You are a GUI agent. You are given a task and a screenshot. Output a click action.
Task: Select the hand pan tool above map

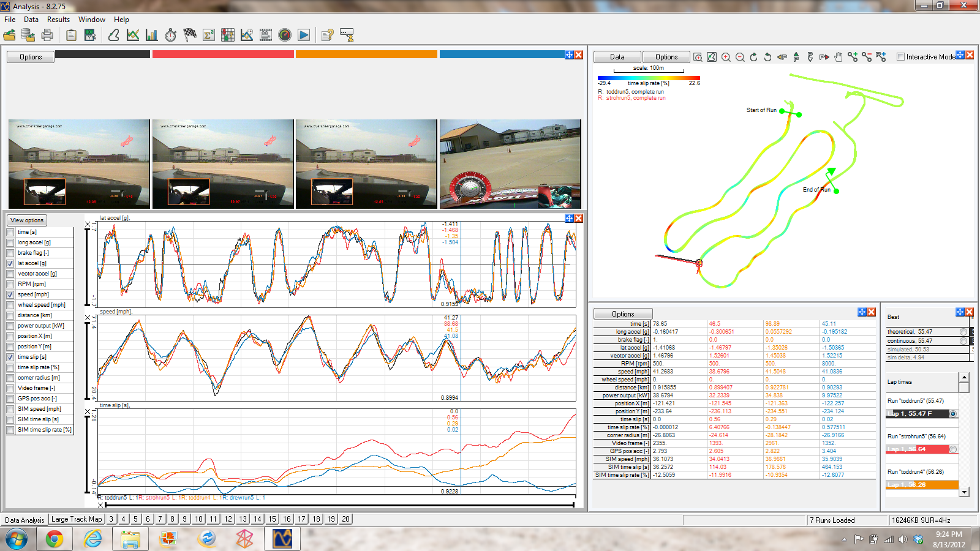click(x=839, y=57)
